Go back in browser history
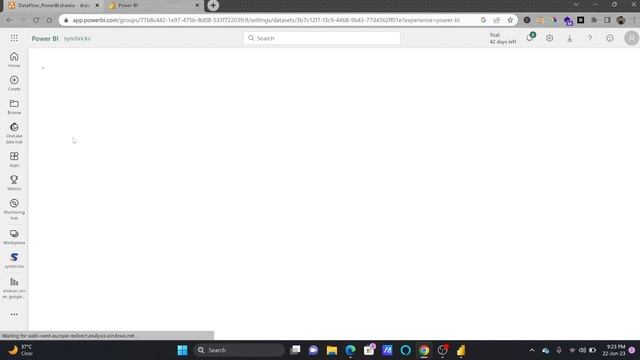 [9, 20]
